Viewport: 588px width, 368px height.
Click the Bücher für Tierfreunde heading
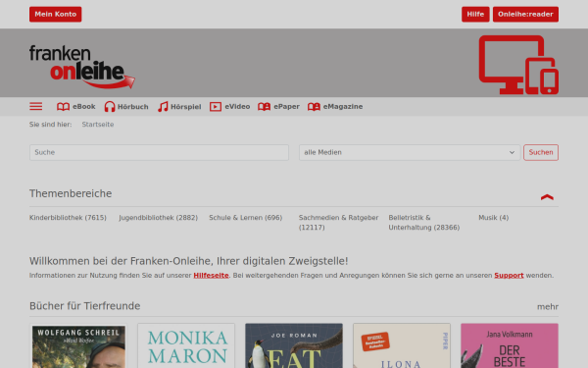(x=84, y=306)
